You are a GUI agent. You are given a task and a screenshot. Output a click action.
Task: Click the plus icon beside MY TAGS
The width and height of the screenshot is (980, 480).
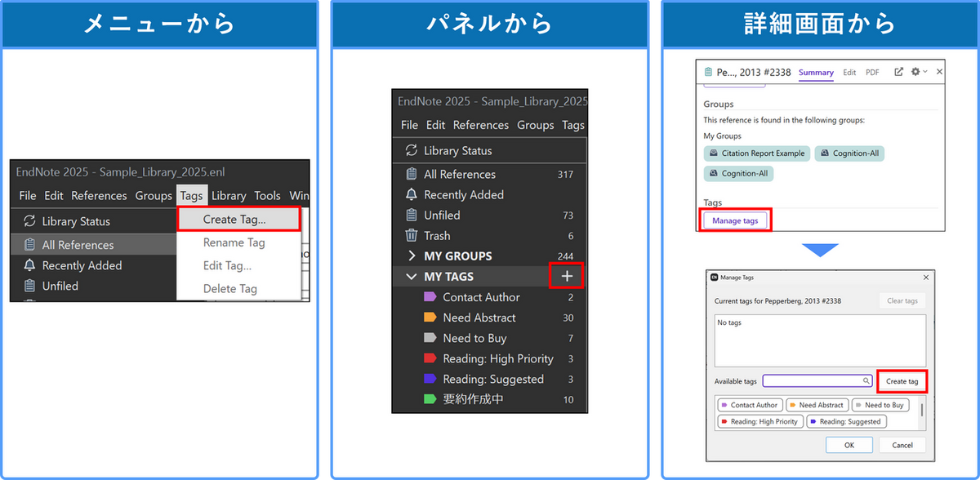tap(568, 277)
